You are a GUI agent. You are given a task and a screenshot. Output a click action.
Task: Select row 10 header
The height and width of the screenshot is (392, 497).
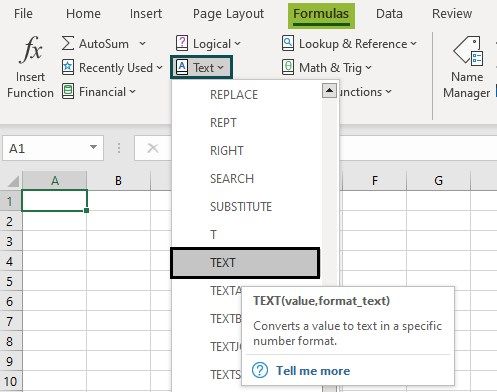[x=11, y=381]
